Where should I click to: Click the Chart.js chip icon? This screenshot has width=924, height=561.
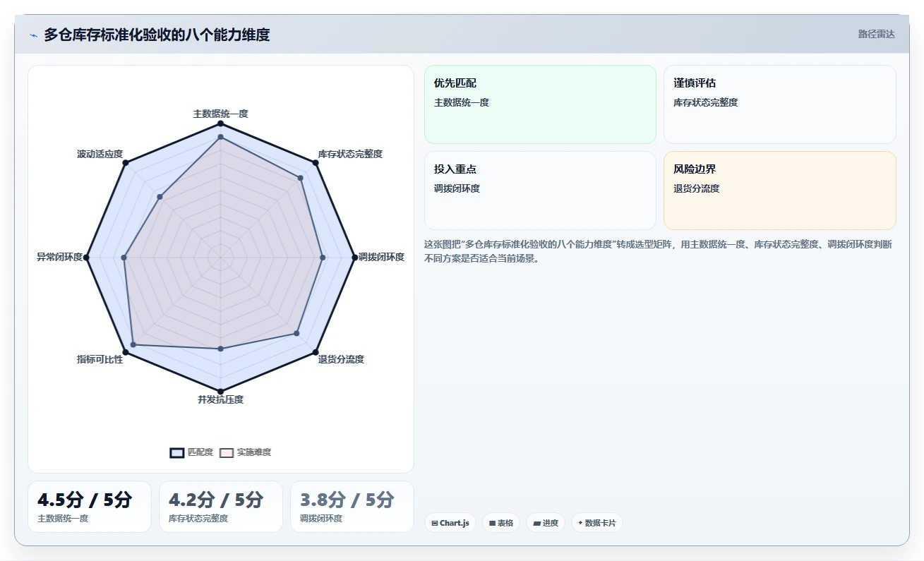[435, 523]
